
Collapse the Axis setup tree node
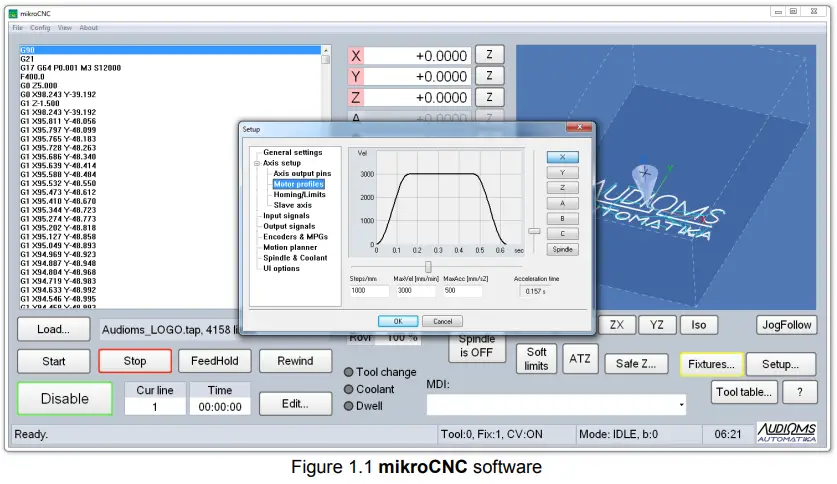click(x=257, y=163)
